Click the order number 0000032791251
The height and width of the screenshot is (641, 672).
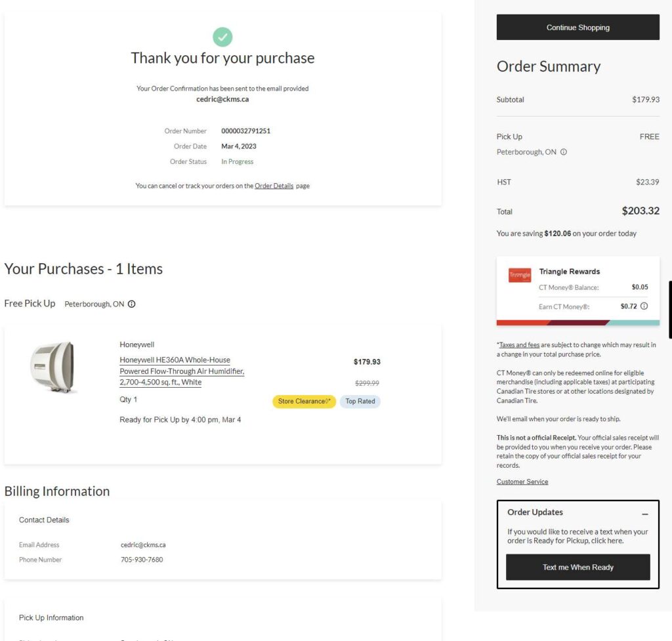pyautogui.click(x=245, y=131)
